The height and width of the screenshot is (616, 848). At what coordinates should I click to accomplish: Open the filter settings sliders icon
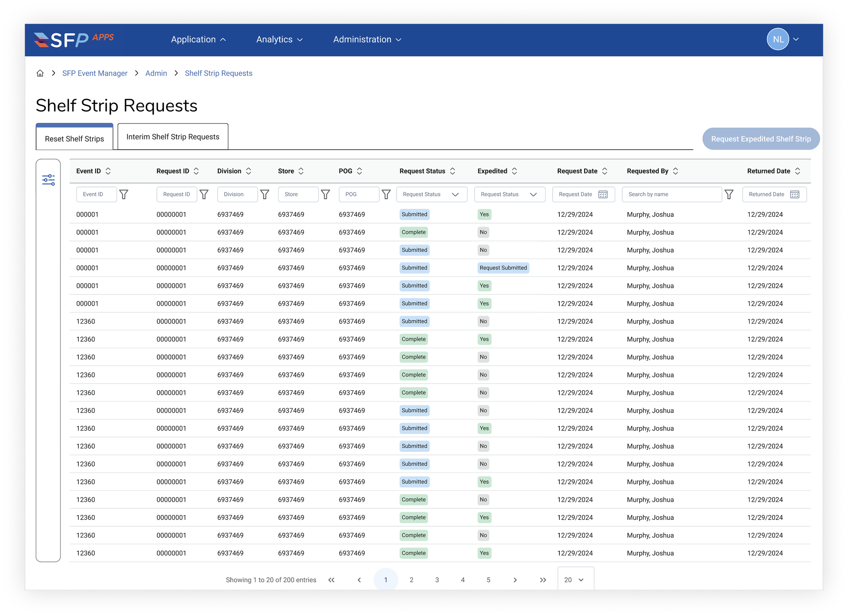point(48,180)
